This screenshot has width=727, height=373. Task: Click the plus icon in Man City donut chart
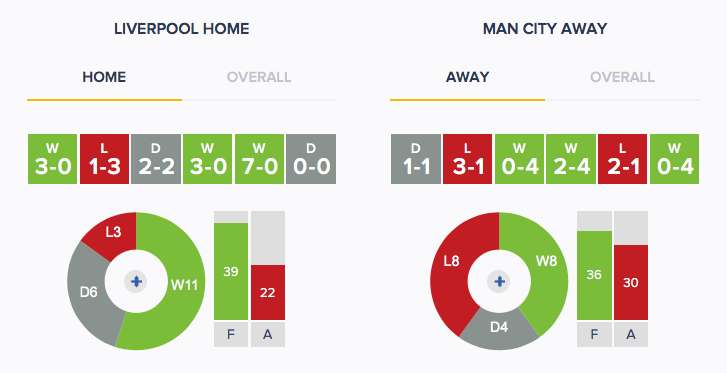(x=499, y=281)
